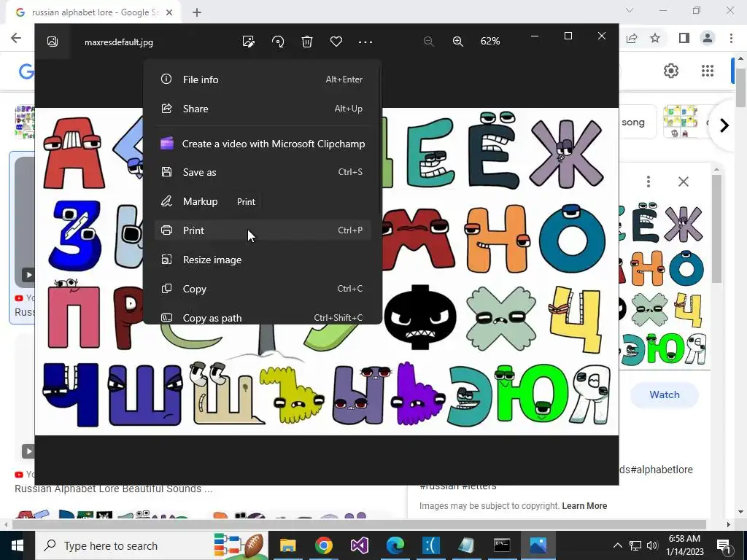Go back with Chrome's back arrow

[x=16, y=38]
